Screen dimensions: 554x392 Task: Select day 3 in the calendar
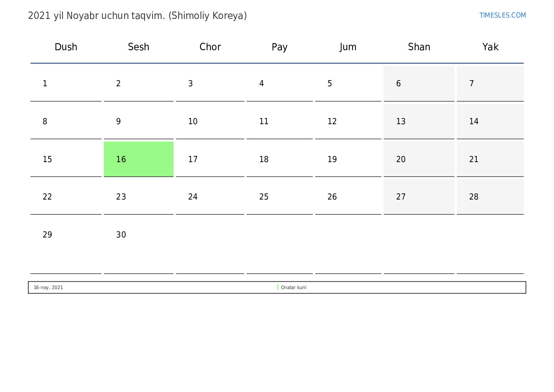click(210, 84)
